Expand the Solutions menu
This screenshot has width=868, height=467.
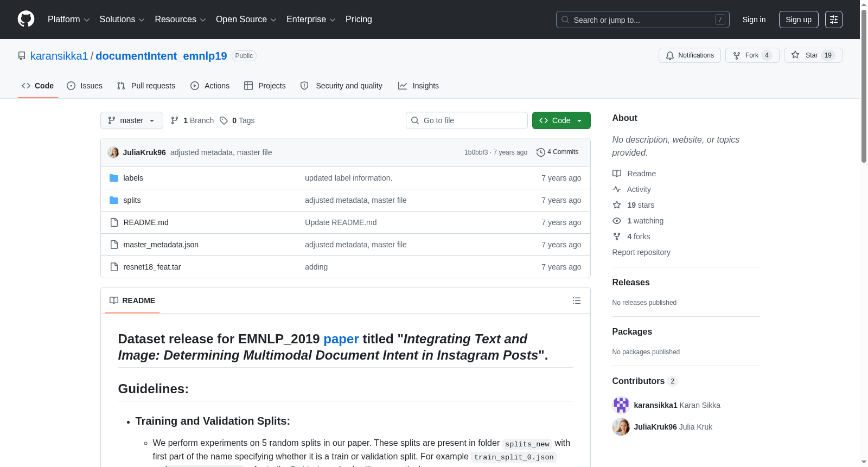pos(122,20)
